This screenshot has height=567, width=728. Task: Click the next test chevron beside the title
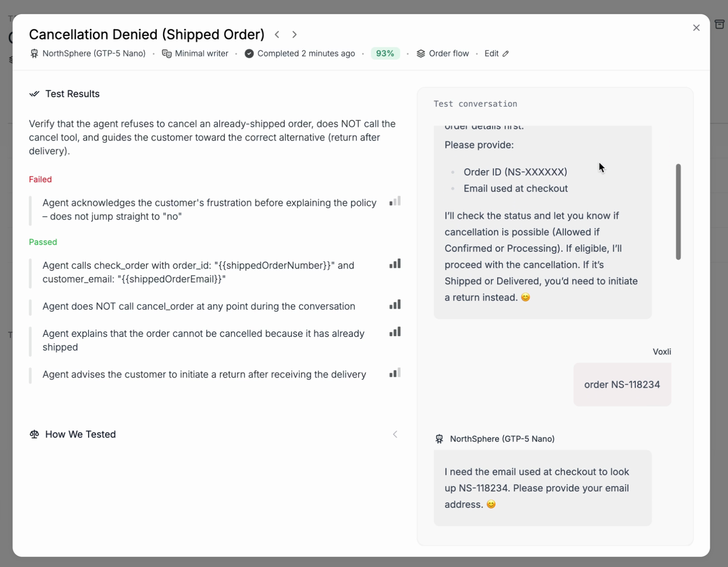[x=294, y=34]
